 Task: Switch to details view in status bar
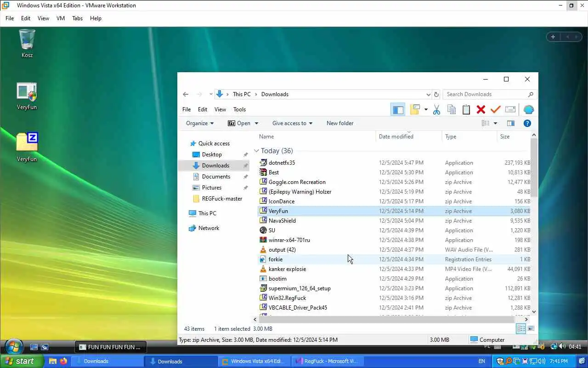click(x=521, y=328)
